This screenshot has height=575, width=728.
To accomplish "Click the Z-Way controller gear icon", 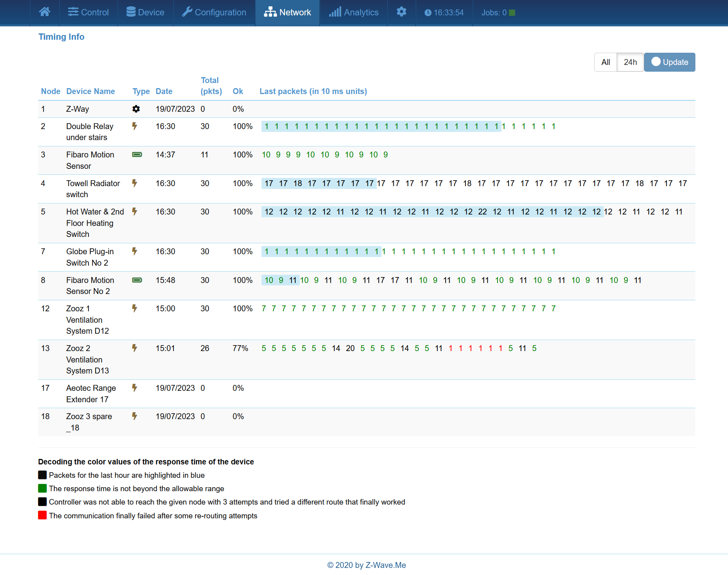I will point(136,109).
